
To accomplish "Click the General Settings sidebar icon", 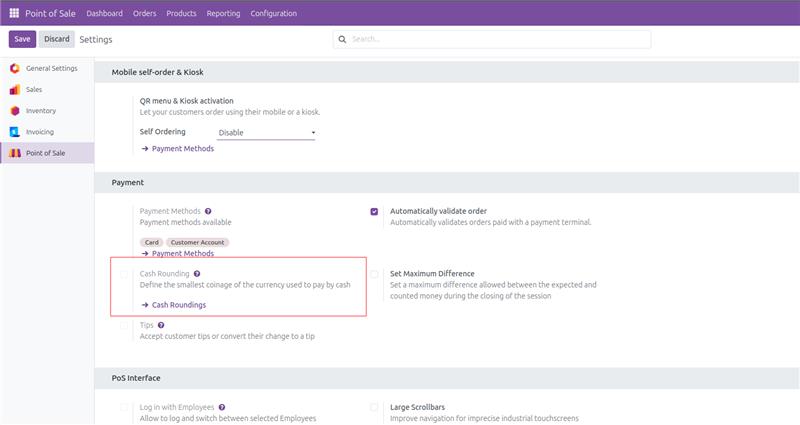I will click(14, 68).
